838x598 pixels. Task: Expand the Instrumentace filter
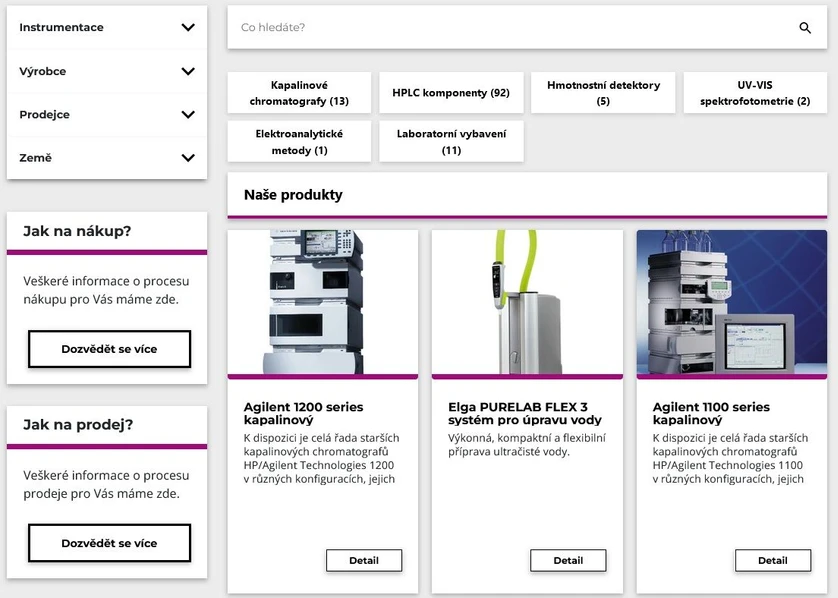[107, 27]
